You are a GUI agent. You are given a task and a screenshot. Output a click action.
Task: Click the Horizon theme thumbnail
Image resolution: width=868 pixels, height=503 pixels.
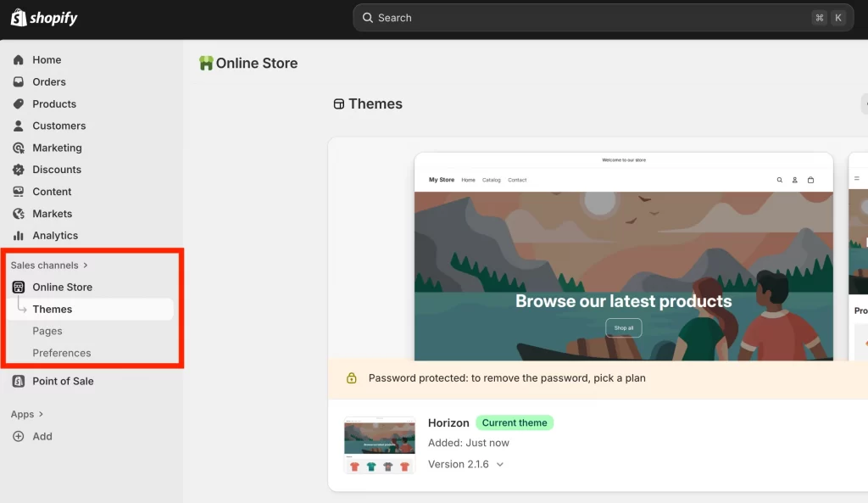[380, 445]
